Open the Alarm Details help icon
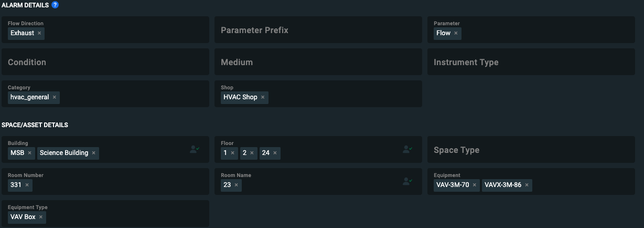This screenshot has height=228, width=644. (x=55, y=5)
